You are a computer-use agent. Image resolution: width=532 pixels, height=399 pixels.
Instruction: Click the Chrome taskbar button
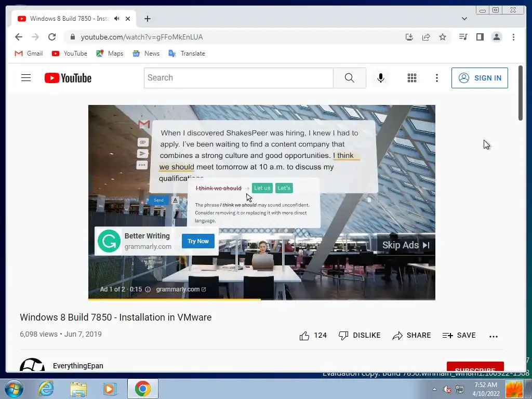click(143, 389)
